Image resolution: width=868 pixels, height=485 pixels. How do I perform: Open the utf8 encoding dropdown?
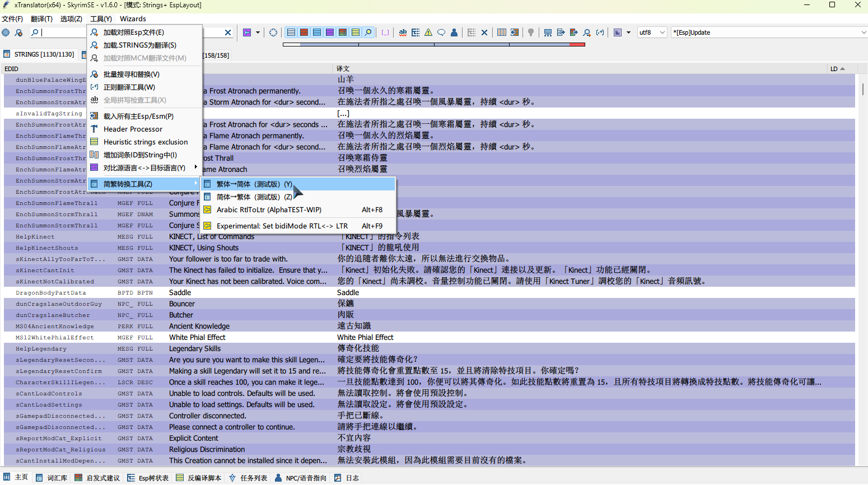(x=652, y=32)
